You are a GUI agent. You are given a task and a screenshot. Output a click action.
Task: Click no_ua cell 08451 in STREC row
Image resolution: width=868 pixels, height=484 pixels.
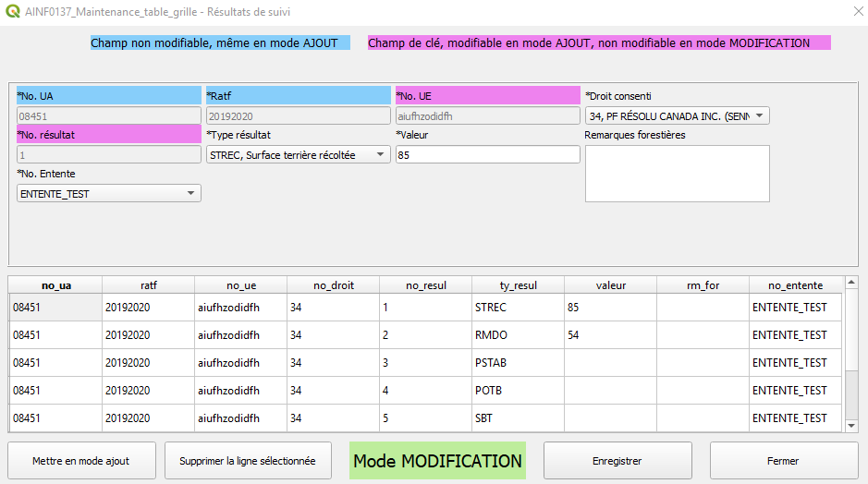click(55, 308)
